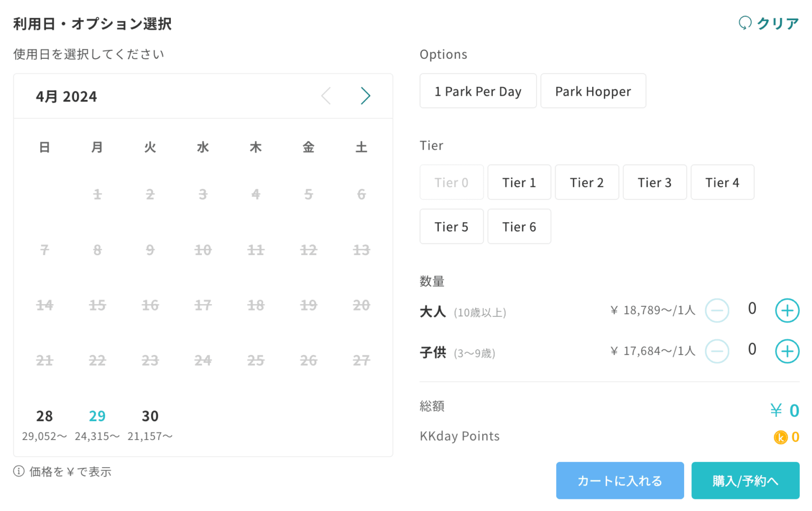Click the クリア link to reset selections
Screen dimensions: 812x511
tap(777, 23)
